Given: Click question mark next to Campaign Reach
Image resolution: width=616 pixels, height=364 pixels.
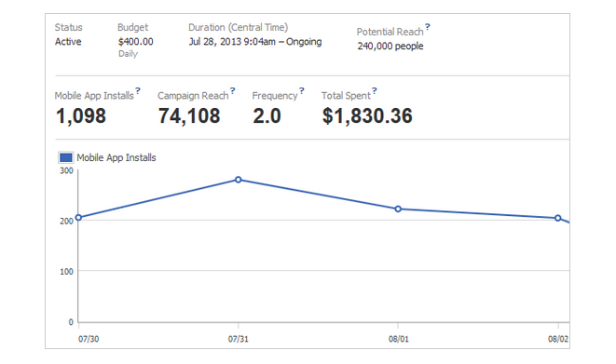Looking at the screenshot, I should (233, 91).
